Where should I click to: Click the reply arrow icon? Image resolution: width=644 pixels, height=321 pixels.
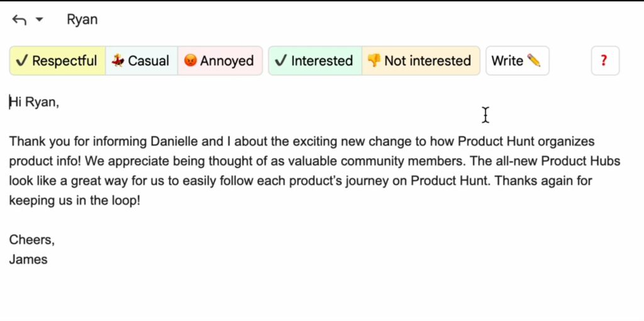pos(19,20)
